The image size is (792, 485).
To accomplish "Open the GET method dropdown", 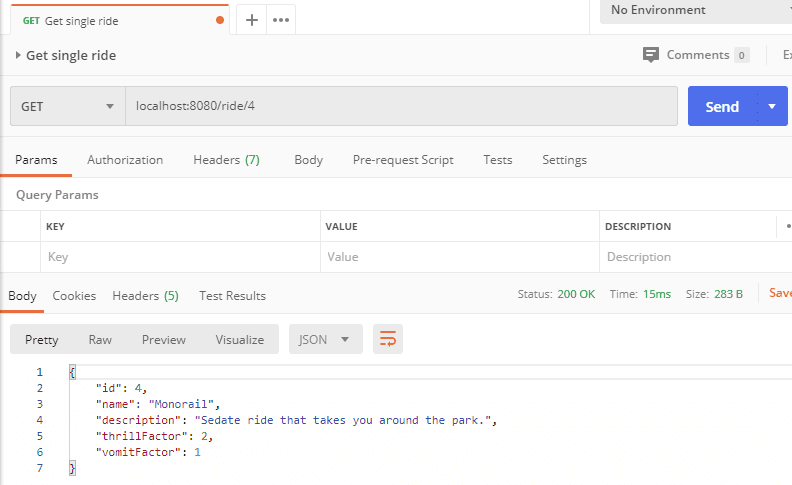I will [x=67, y=107].
